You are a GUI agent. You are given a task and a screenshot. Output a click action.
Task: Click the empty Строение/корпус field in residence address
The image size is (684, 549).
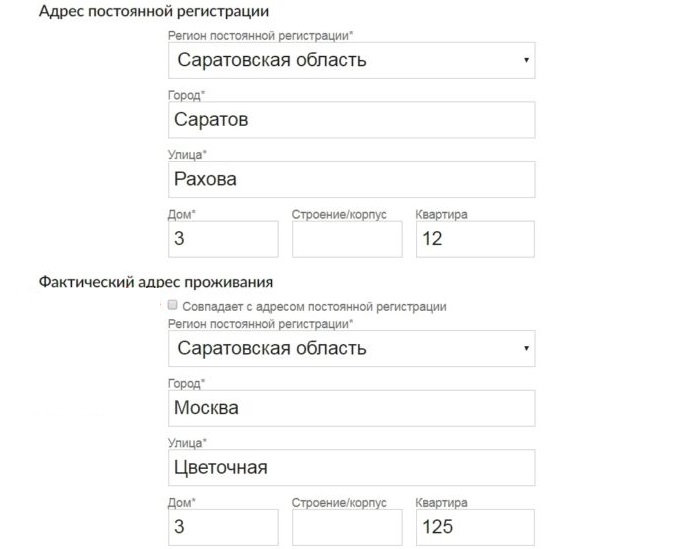(347, 527)
